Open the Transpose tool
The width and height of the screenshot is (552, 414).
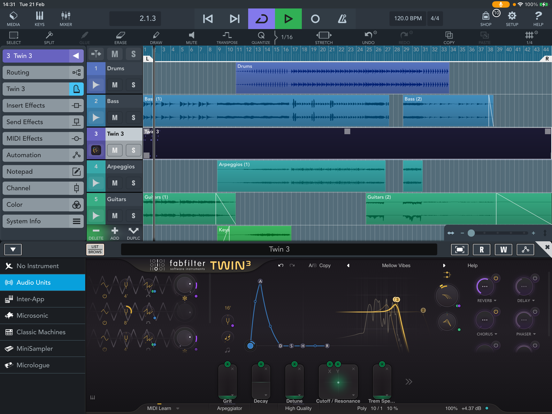[227, 37]
